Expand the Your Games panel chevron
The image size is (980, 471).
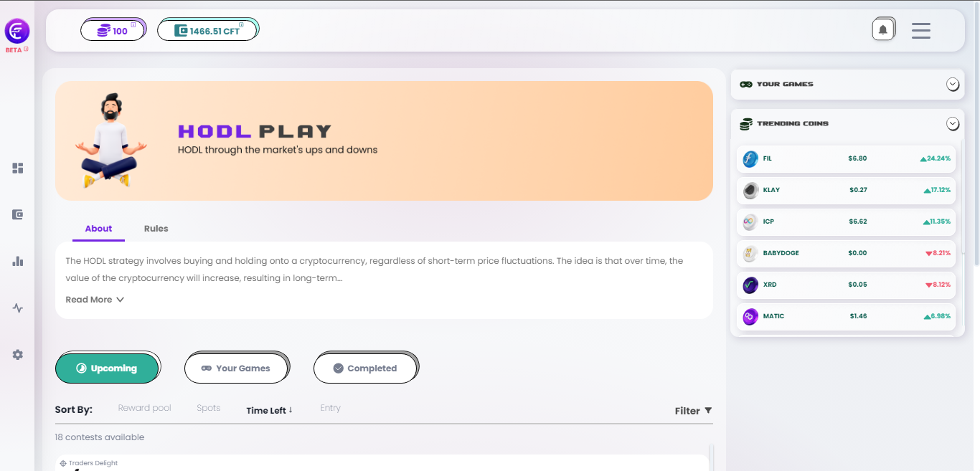[x=953, y=84]
